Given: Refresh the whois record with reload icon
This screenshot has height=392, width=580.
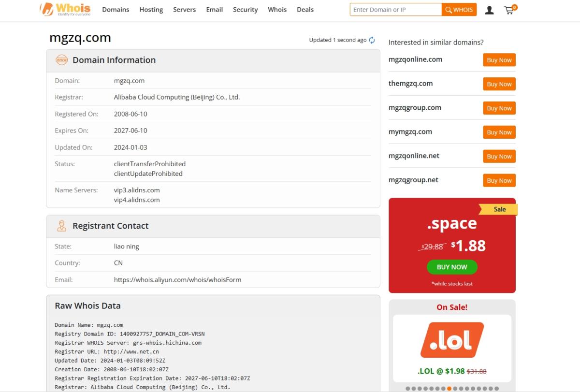Looking at the screenshot, I should point(372,40).
